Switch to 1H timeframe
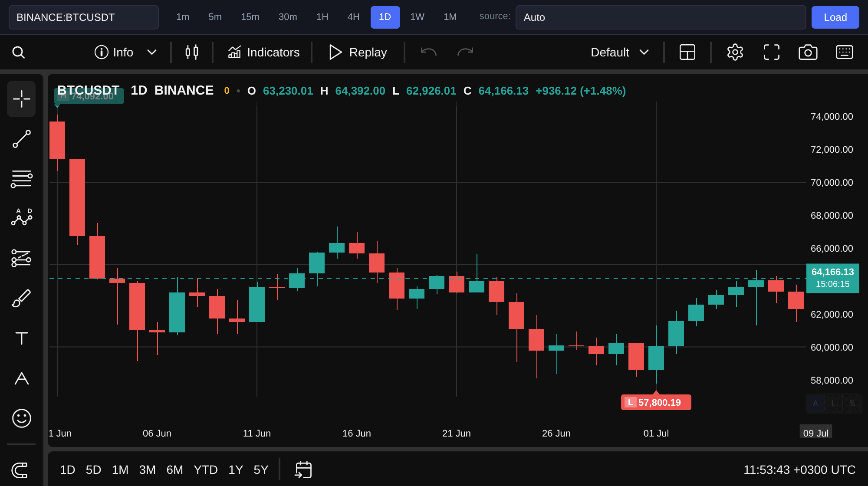The width and height of the screenshot is (868, 486). tap(322, 17)
